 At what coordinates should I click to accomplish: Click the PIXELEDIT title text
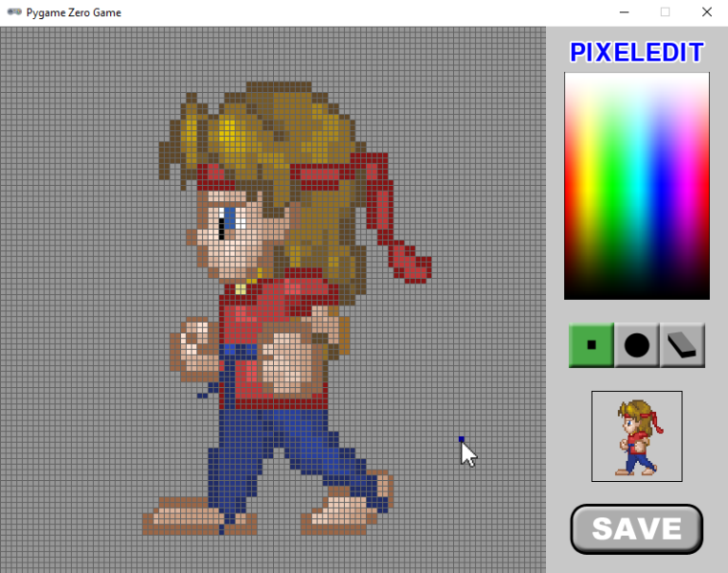[636, 52]
